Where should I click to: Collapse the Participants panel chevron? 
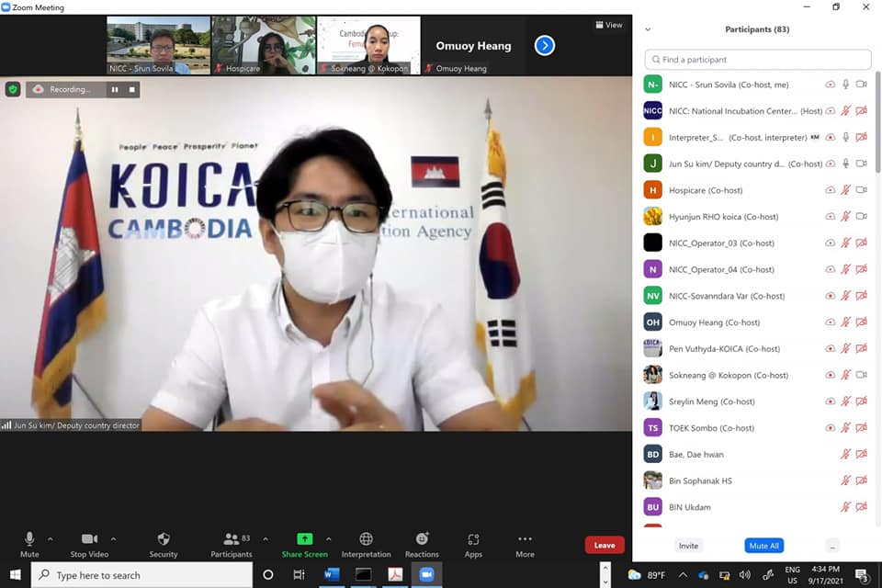(648, 29)
